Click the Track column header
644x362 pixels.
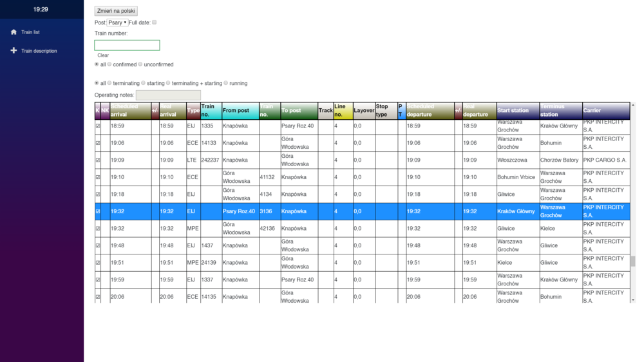325,111
